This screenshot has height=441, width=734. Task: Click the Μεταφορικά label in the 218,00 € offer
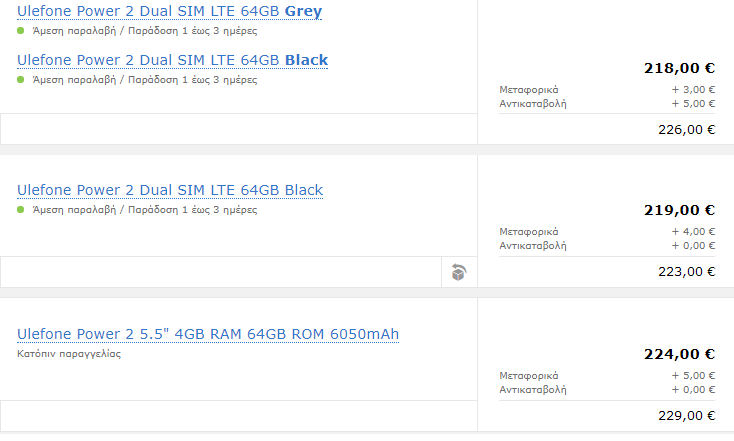(x=529, y=90)
